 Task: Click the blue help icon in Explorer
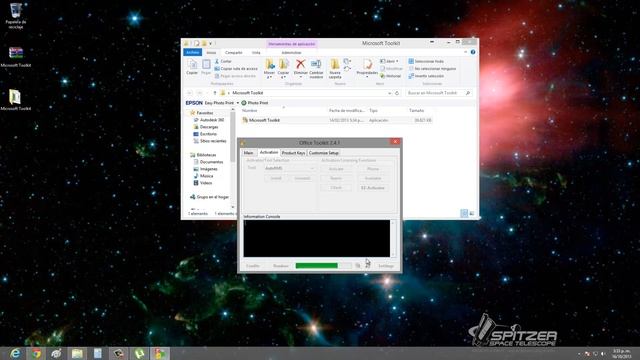pos(473,52)
